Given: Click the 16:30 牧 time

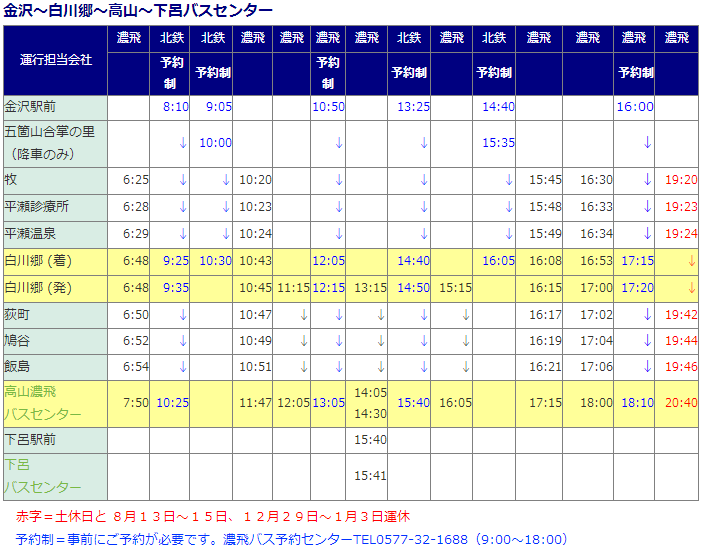Looking at the screenshot, I should [596, 180].
